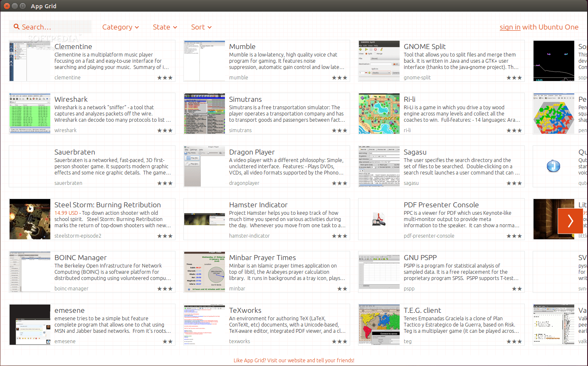Select Simutrans game thumbnail

[205, 113]
